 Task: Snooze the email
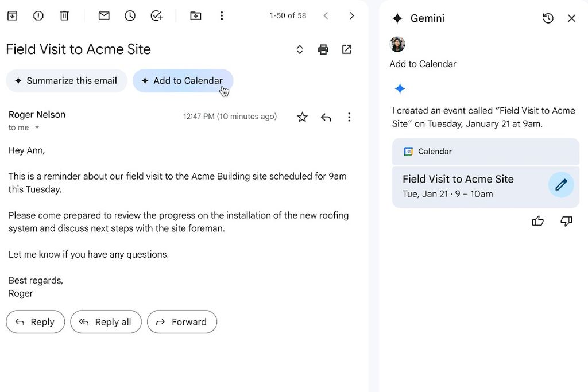(130, 15)
